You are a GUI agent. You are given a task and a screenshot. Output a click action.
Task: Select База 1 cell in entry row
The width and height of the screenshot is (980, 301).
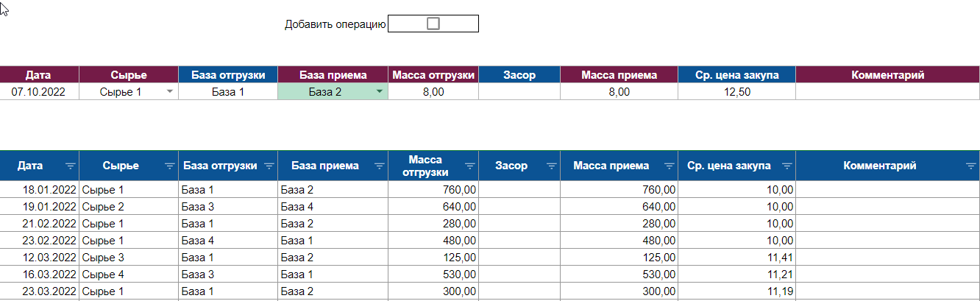(228, 92)
